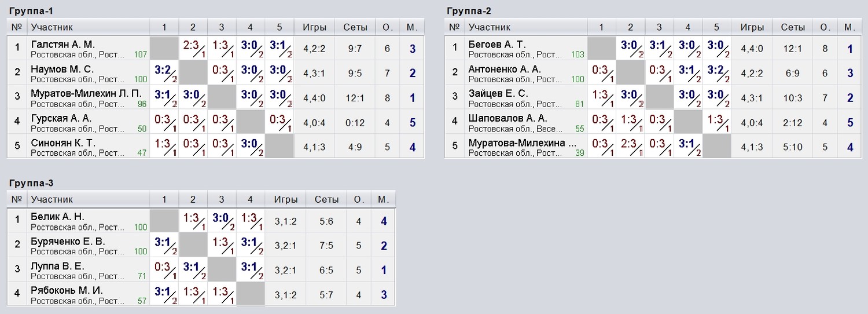Click Белик 3:0 score versus player 3
This screenshot has width=868, height=314.
[x=222, y=221]
